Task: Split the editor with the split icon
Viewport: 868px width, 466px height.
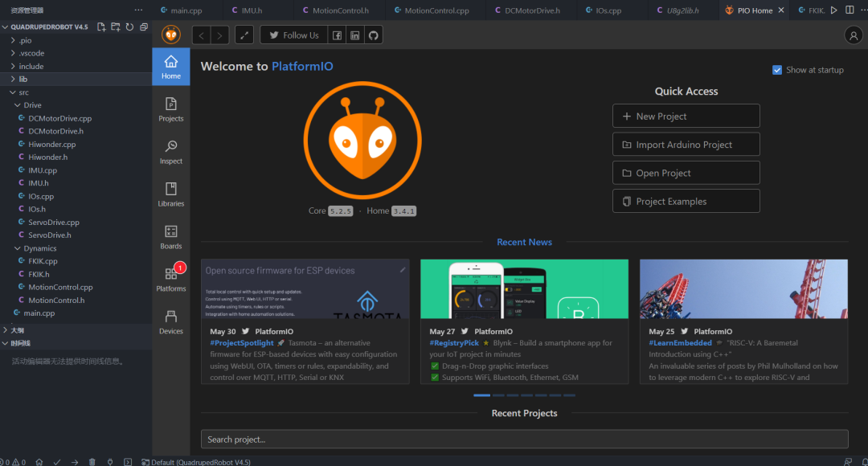Action: 850,10
